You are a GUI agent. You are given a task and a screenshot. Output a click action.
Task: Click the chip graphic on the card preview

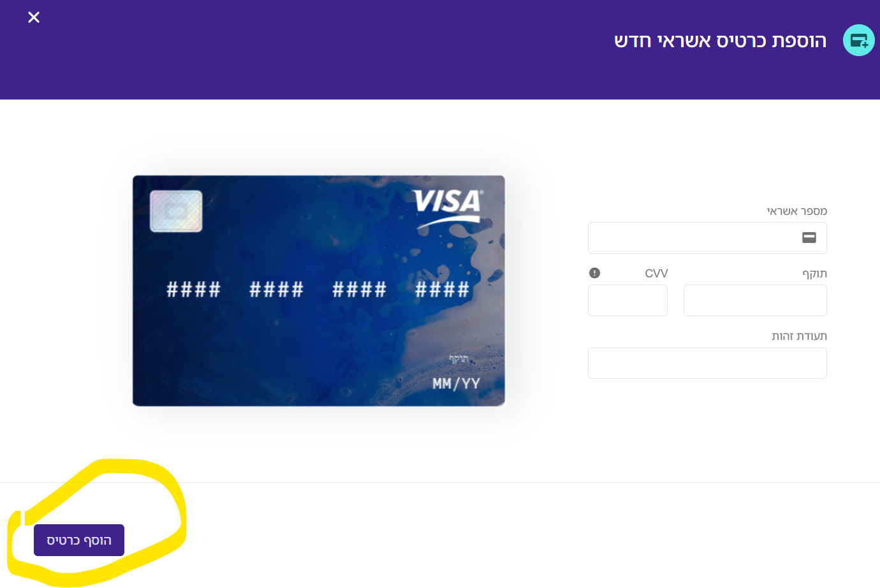tap(176, 211)
